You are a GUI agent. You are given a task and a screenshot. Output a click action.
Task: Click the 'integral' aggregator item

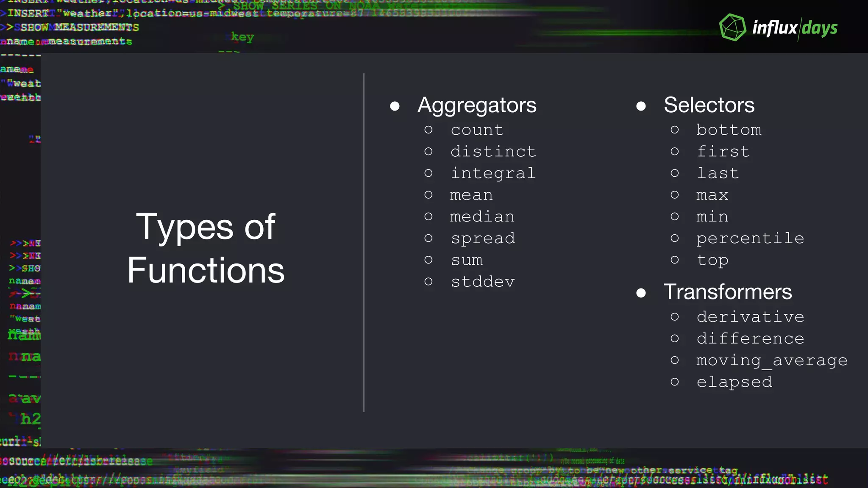click(493, 174)
